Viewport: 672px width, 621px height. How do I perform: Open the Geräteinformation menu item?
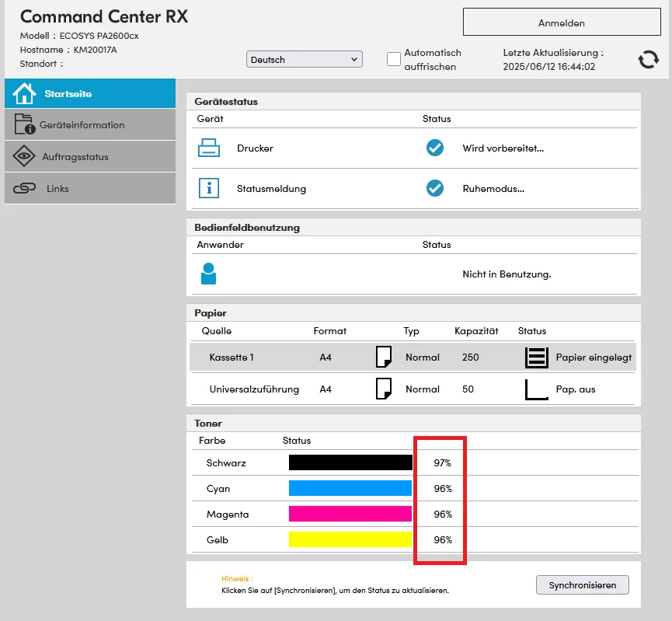(x=90, y=124)
